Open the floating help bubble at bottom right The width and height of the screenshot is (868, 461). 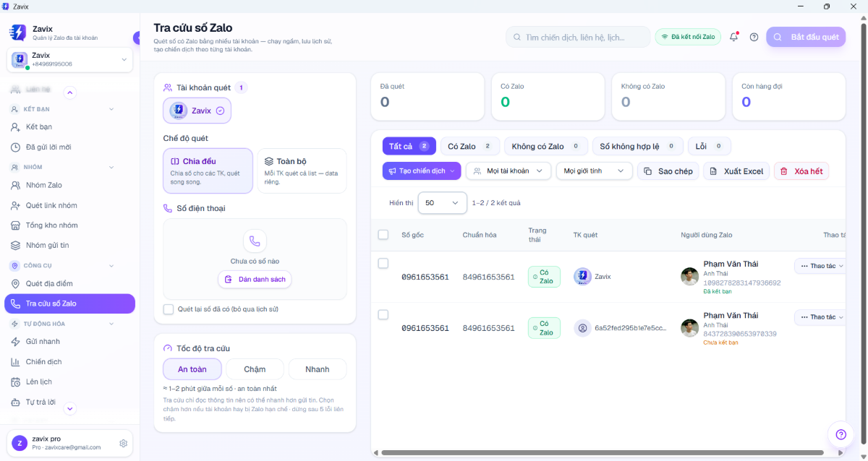[x=841, y=434]
